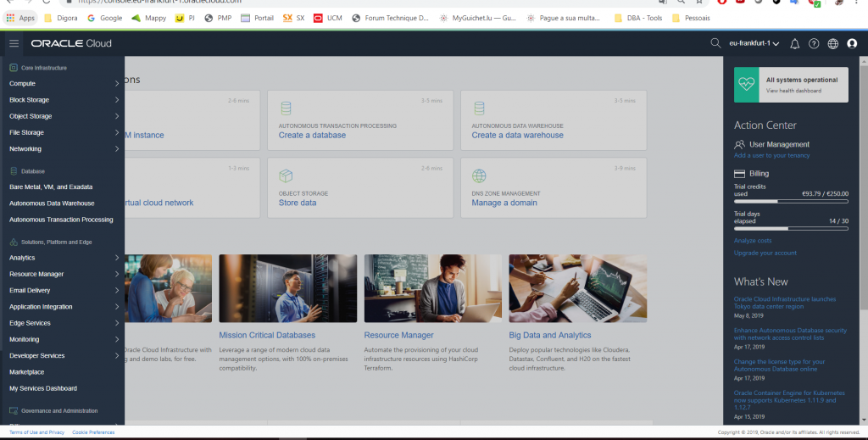The image size is (868, 440).
Task: Open My Services Dashboard
Action: (x=43, y=388)
